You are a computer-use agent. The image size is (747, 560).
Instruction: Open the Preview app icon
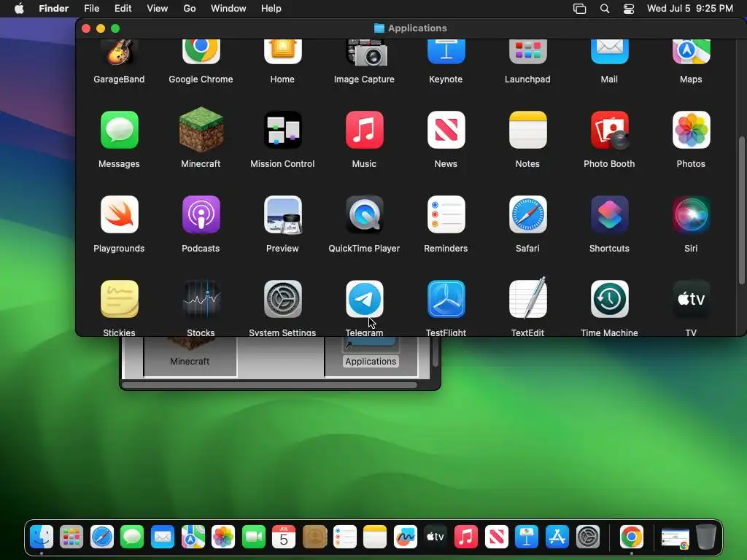click(x=282, y=214)
